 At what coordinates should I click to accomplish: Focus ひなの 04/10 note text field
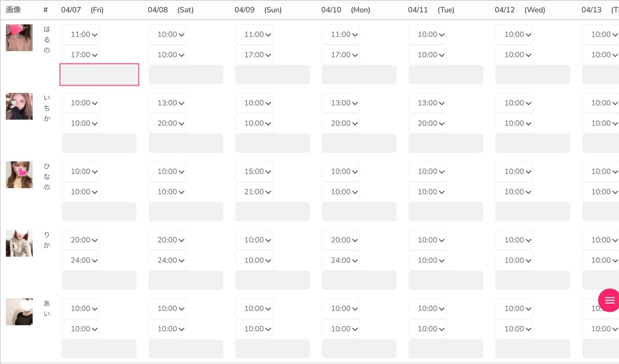(359, 212)
